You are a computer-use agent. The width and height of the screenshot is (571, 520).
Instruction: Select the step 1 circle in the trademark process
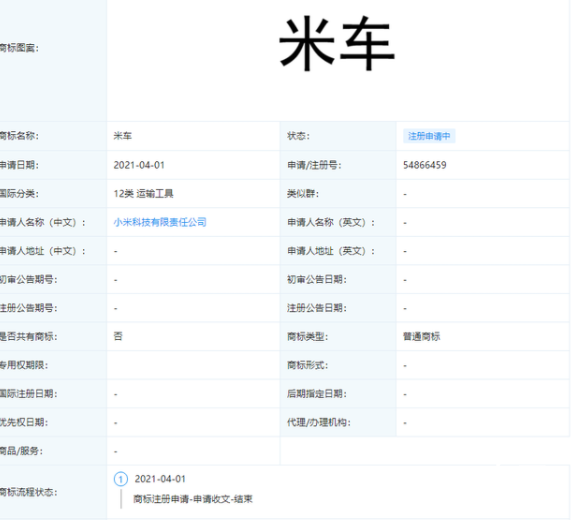click(121, 479)
